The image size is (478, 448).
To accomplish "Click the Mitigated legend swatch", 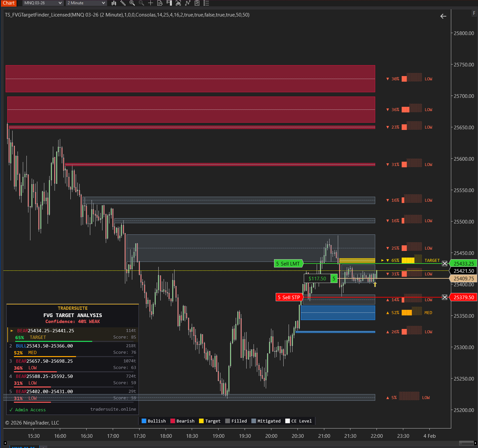I will 254,421.
